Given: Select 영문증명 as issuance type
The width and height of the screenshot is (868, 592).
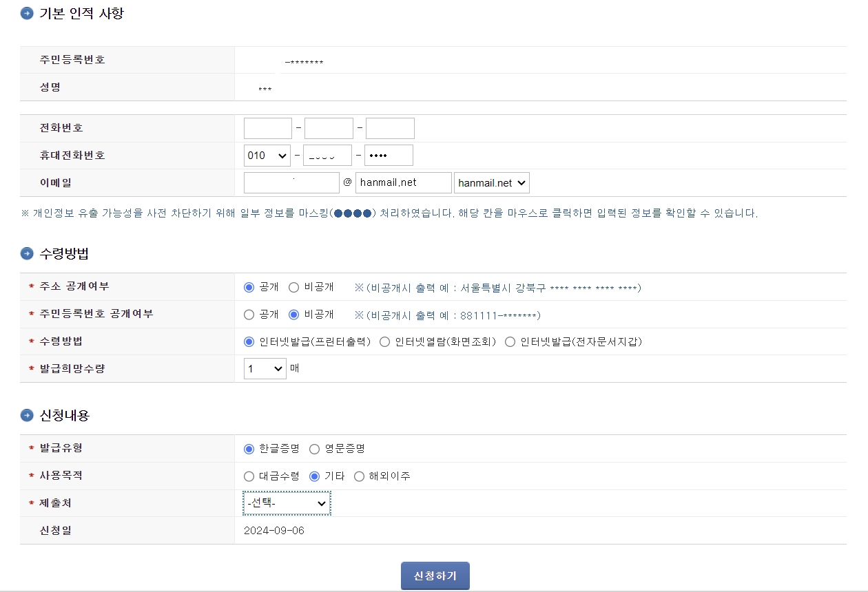Looking at the screenshot, I should 315,448.
